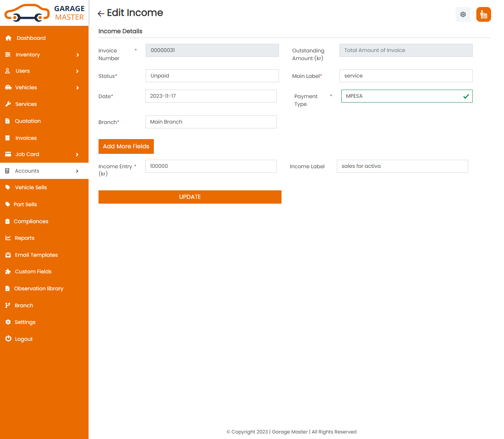The height and width of the screenshot is (439, 504).
Task: Open the Status dropdown showing Unpaid
Action: tap(212, 76)
